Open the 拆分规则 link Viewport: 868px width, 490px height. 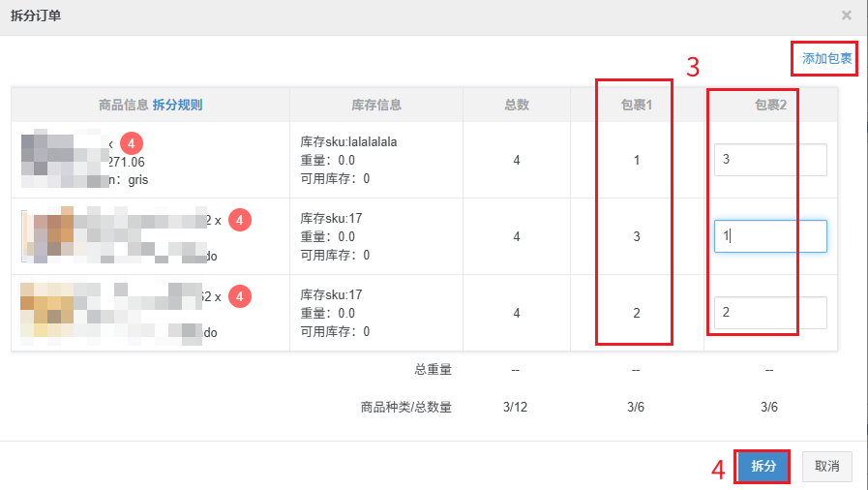click(177, 105)
